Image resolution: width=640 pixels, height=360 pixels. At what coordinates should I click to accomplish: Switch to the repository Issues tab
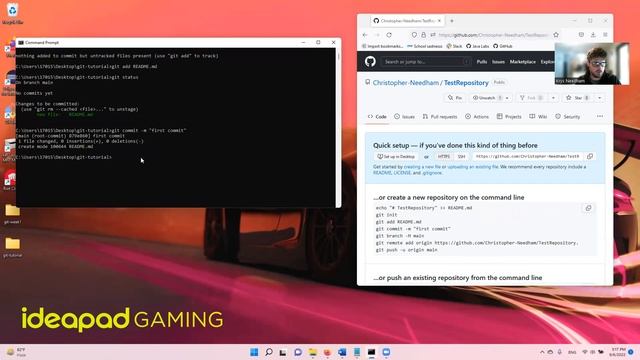point(404,117)
